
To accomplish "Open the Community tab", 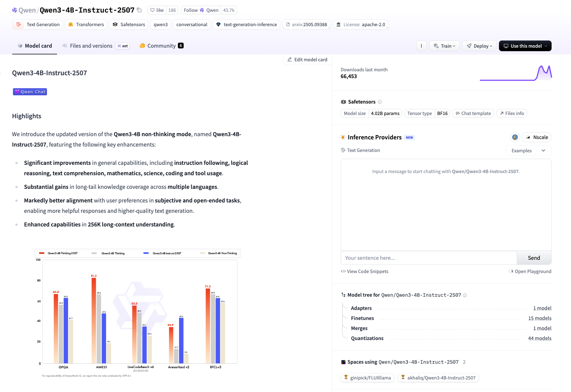I will click(x=161, y=46).
